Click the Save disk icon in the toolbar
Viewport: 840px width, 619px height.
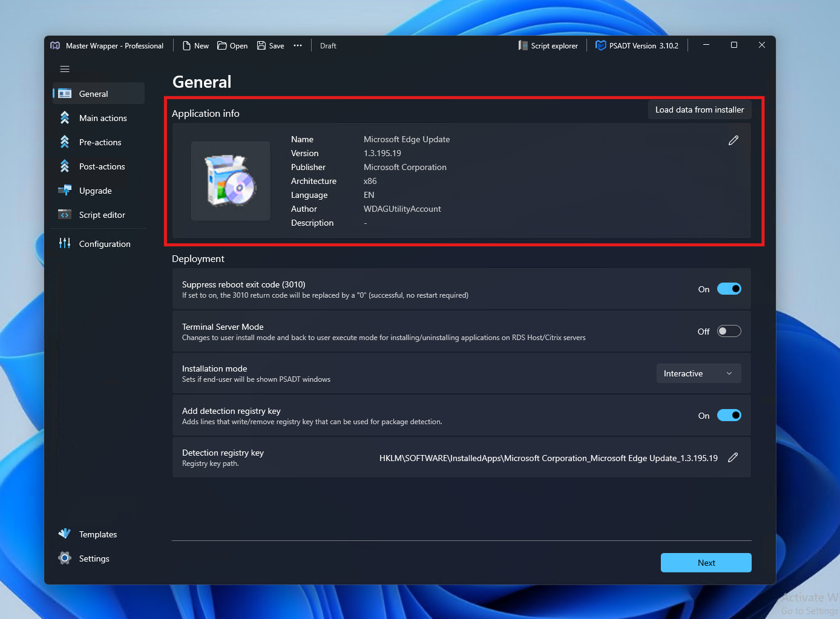(261, 45)
